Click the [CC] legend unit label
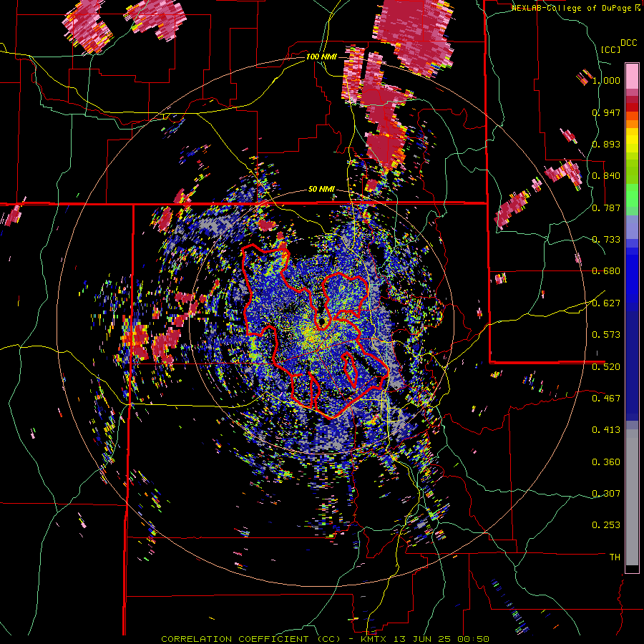 pos(610,49)
